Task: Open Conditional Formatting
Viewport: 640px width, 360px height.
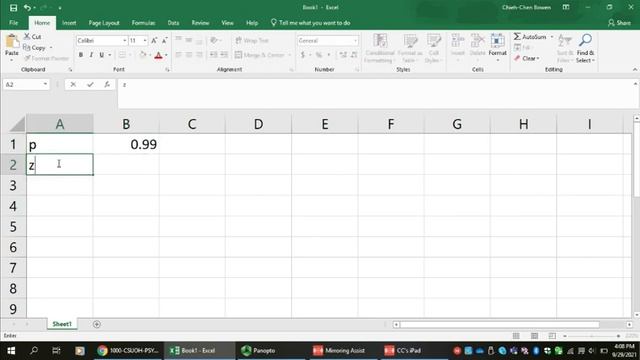Action: coord(380,48)
